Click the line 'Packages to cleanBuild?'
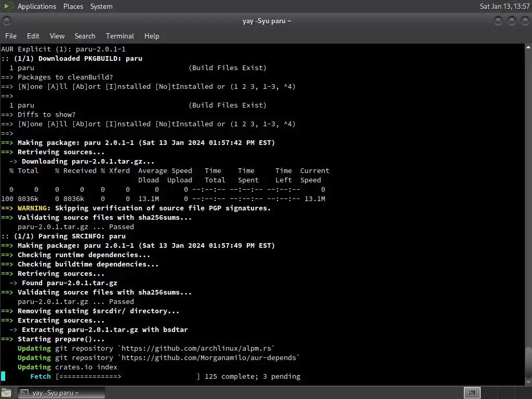Viewport: 532px width, 399px height. [x=65, y=77]
